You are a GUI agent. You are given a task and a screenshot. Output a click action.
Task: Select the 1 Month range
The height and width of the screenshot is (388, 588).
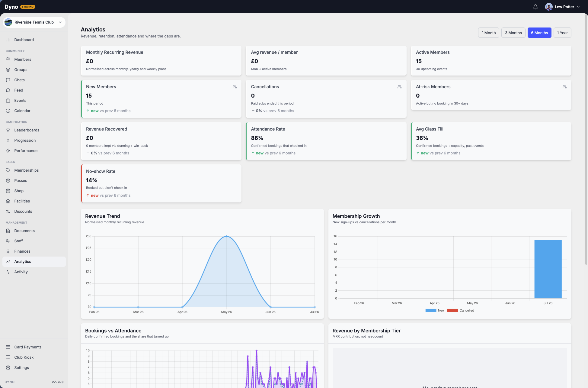(x=489, y=33)
